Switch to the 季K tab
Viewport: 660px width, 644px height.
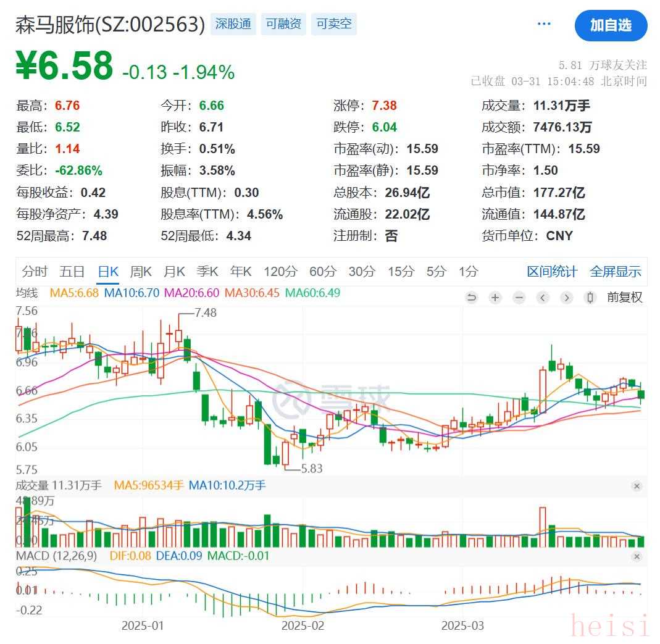[207, 272]
